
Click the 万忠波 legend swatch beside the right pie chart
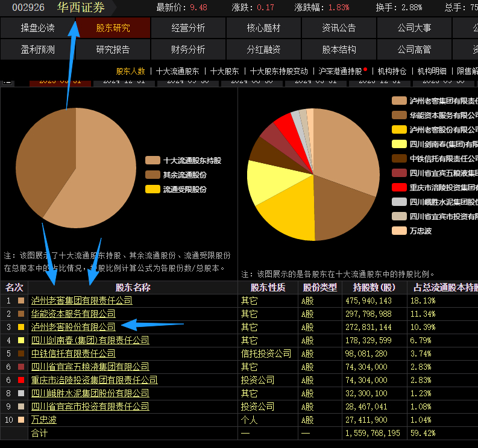(400, 231)
